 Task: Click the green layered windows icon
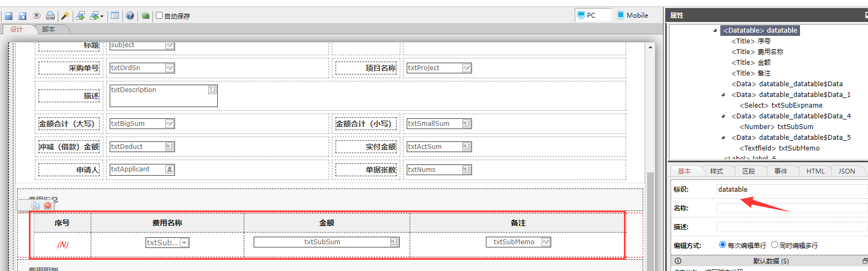click(x=145, y=16)
